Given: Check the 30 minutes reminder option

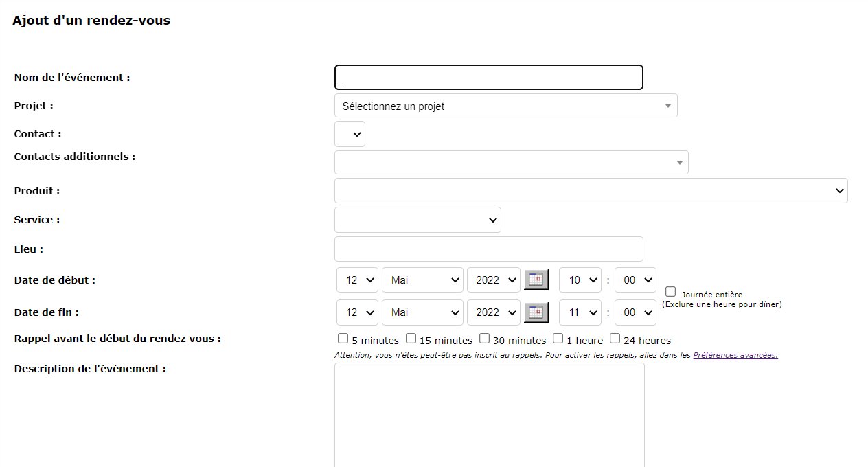Looking at the screenshot, I should (484, 339).
